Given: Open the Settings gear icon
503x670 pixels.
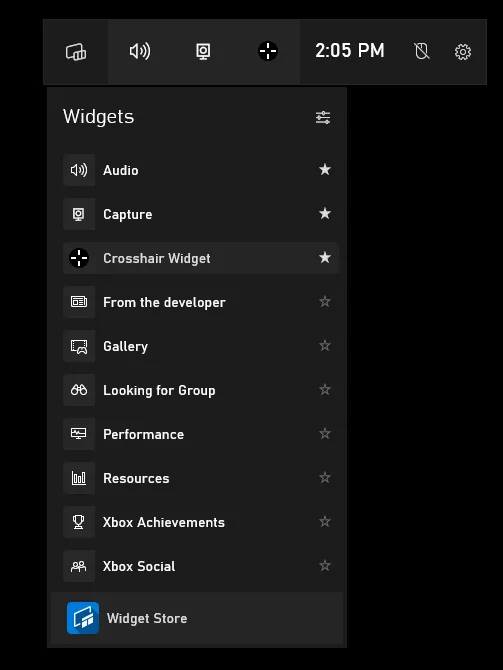Looking at the screenshot, I should tap(463, 52).
